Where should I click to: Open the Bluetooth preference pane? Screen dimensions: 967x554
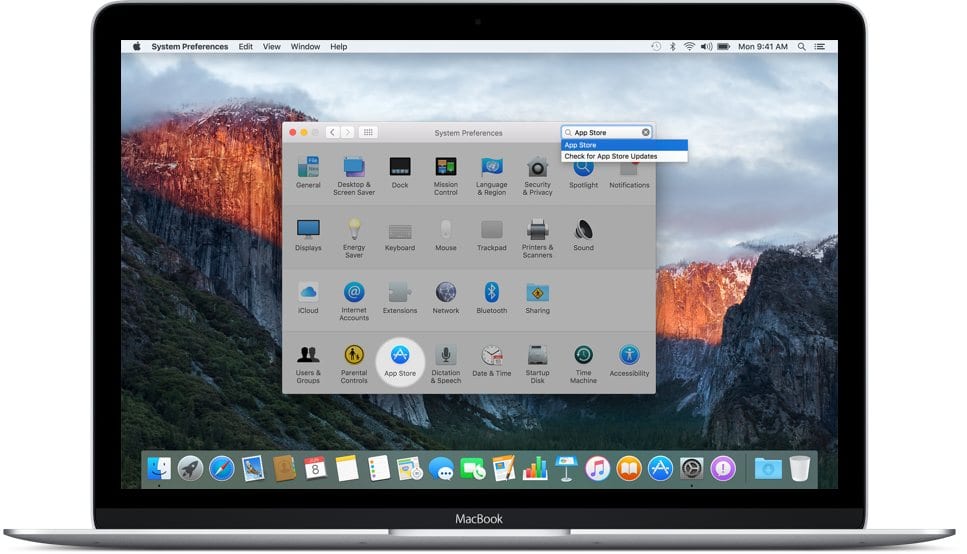click(492, 298)
